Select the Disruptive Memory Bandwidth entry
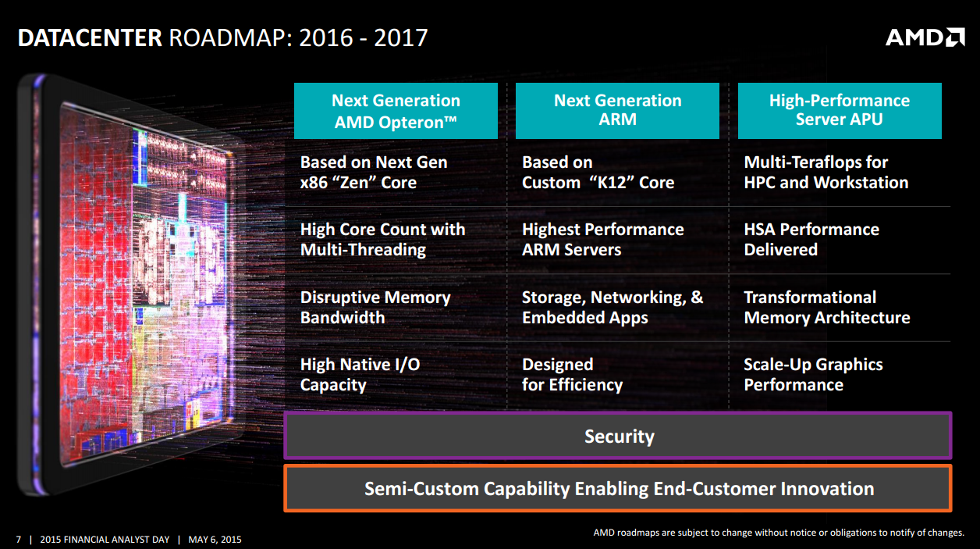Screen dimensions: 980x549 [375, 308]
